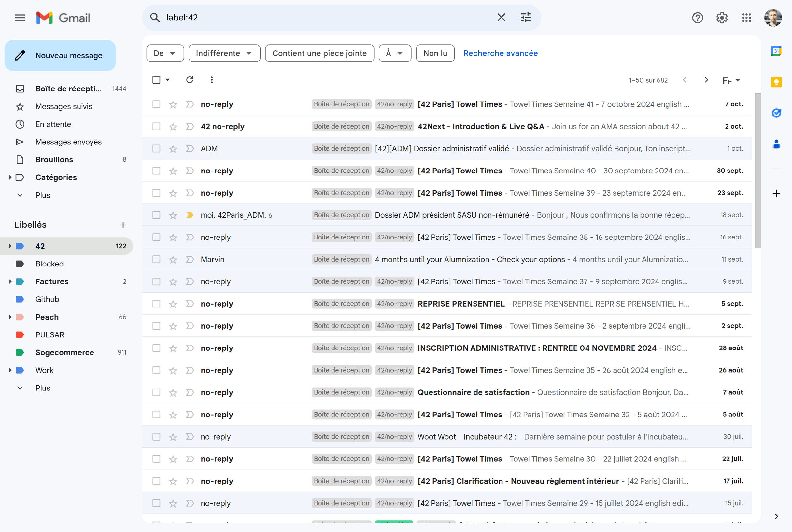The height and width of the screenshot is (532, 792).
Task: Expand the Catégories section in the sidebar
Action: 10,177
